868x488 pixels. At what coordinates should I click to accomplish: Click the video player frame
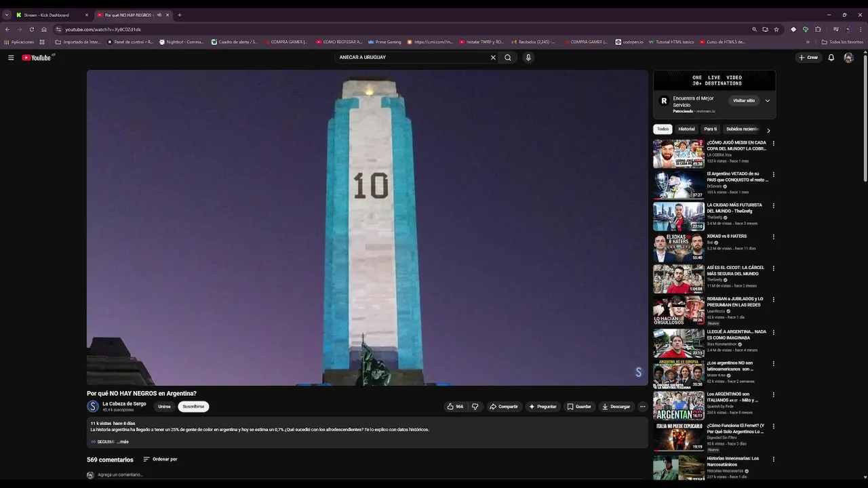[x=368, y=228]
